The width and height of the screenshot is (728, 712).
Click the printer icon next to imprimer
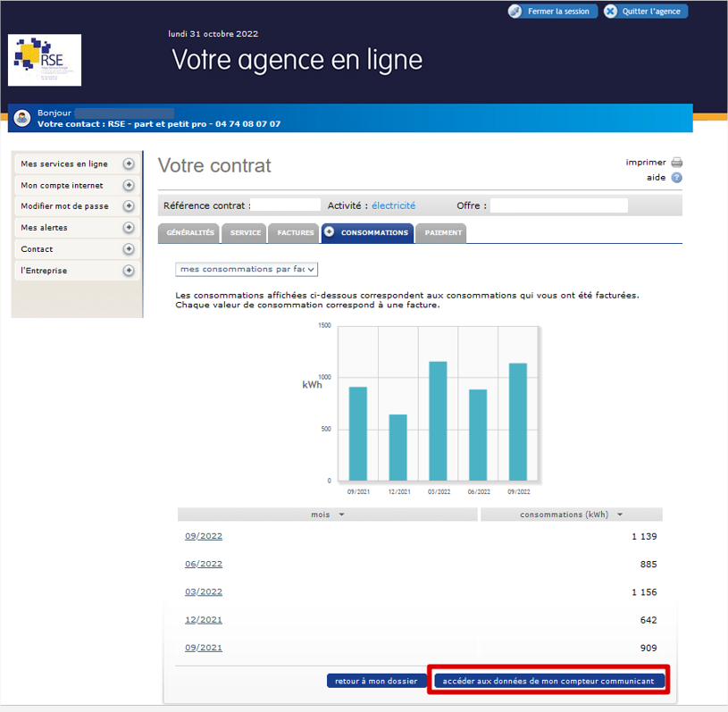point(677,163)
